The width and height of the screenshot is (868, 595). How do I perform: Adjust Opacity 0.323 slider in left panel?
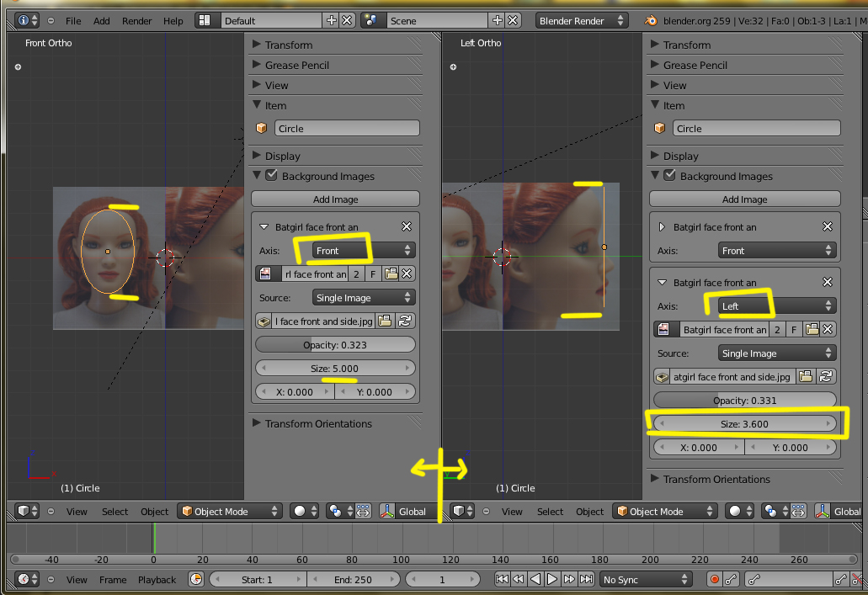[335, 344]
